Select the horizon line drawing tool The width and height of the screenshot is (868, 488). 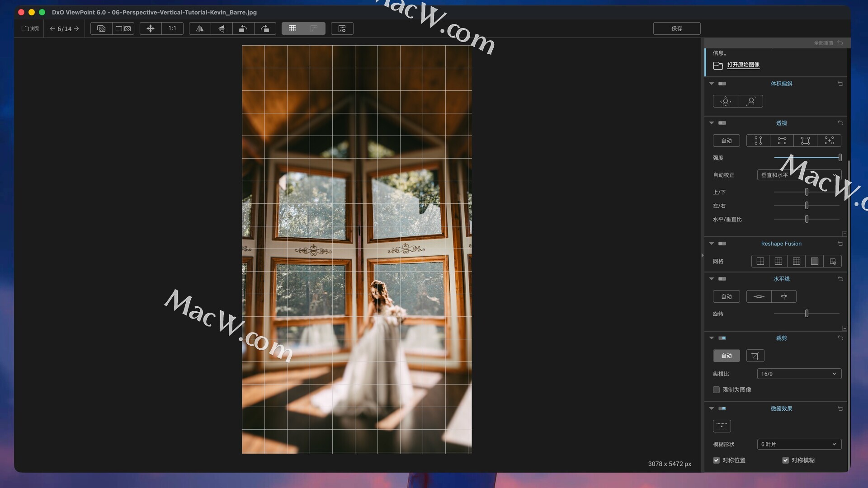[759, 296]
